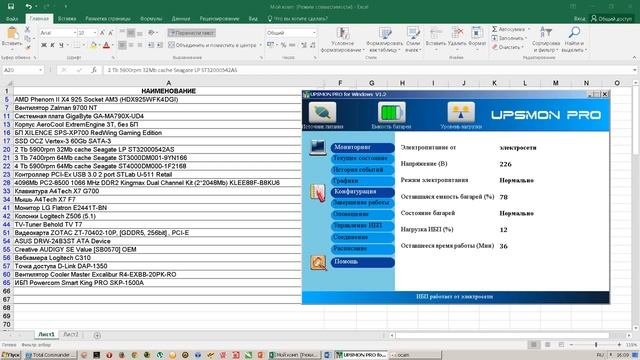This screenshot has height=360, width=640.
Task: Click Общий доступ share button
Action: [611, 19]
